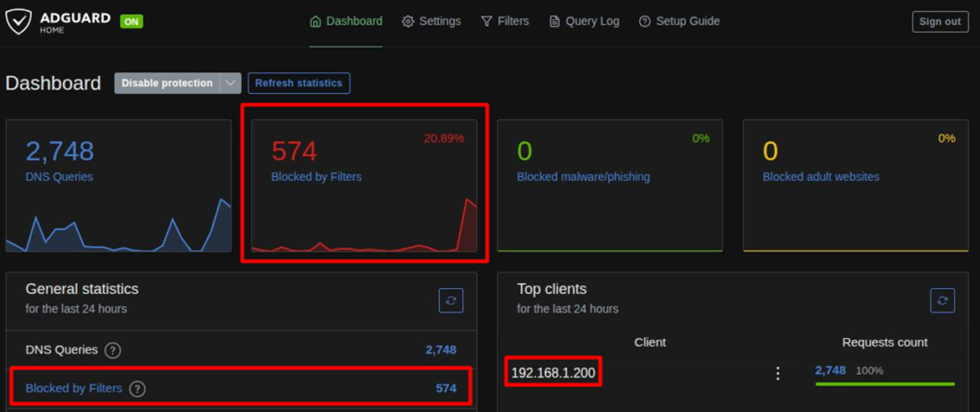Expand the Disable protection dropdown arrow
The image size is (980, 412).
230,83
